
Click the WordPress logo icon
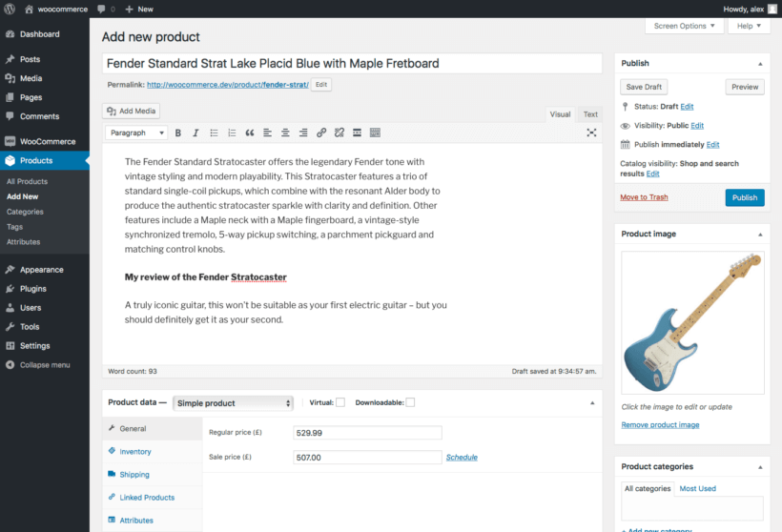tap(10, 9)
